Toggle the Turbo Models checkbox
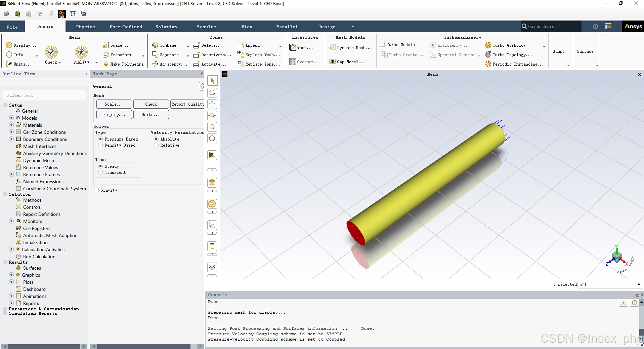The image size is (644, 349). (x=382, y=45)
